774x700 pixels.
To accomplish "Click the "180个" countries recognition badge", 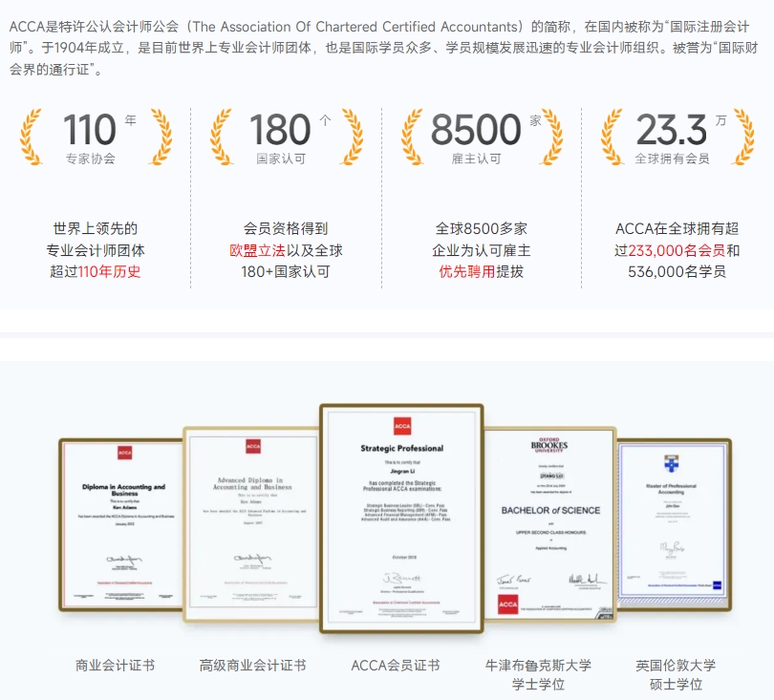I will click(x=284, y=136).
